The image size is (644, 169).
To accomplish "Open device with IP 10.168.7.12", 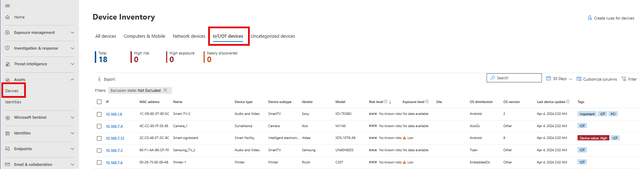I will click(115, 138).
